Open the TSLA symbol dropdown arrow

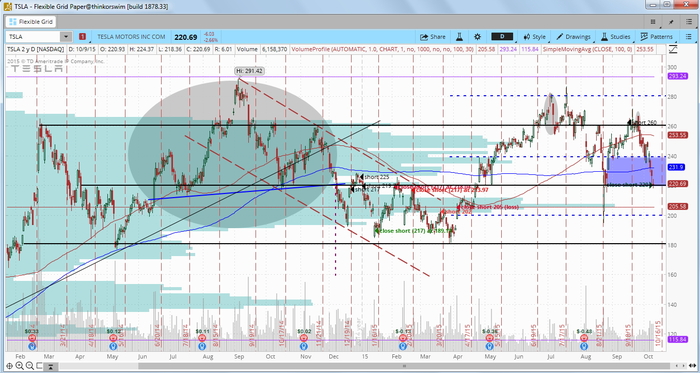tap(66, 37)
